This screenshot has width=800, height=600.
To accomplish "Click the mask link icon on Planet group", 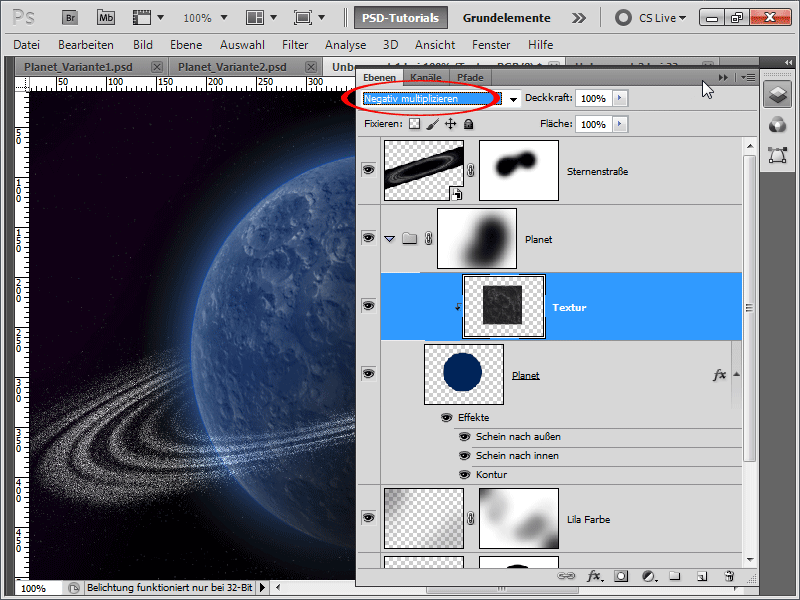I will pos(429,238).
